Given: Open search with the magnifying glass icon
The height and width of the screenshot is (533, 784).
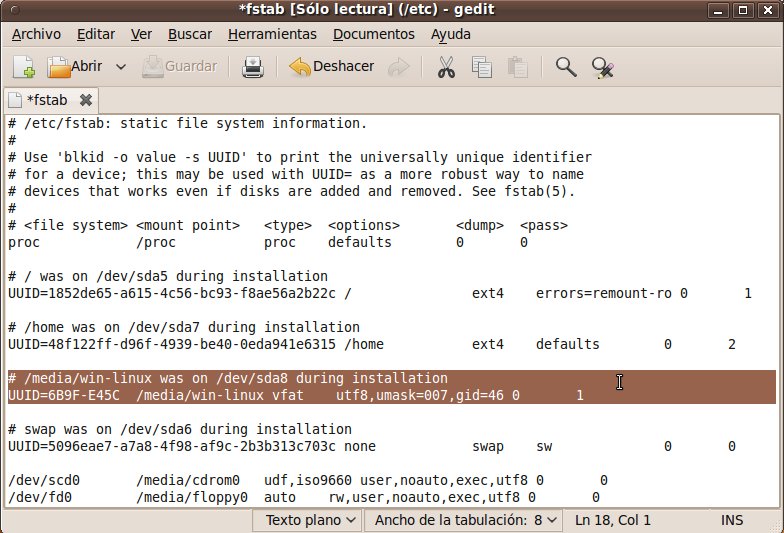Looking at the screenshot, I should pos(566,66).
